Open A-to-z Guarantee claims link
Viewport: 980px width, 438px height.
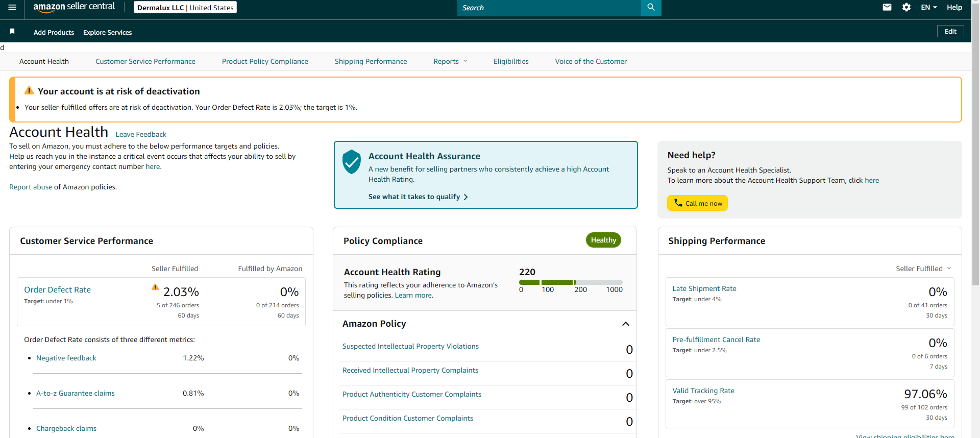[x=76, y=393]
